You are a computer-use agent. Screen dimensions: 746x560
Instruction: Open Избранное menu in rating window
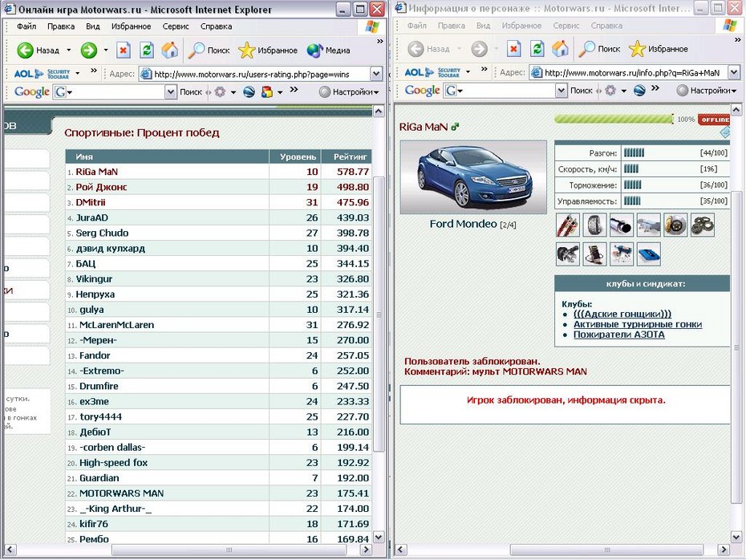[x=132, y=26]
